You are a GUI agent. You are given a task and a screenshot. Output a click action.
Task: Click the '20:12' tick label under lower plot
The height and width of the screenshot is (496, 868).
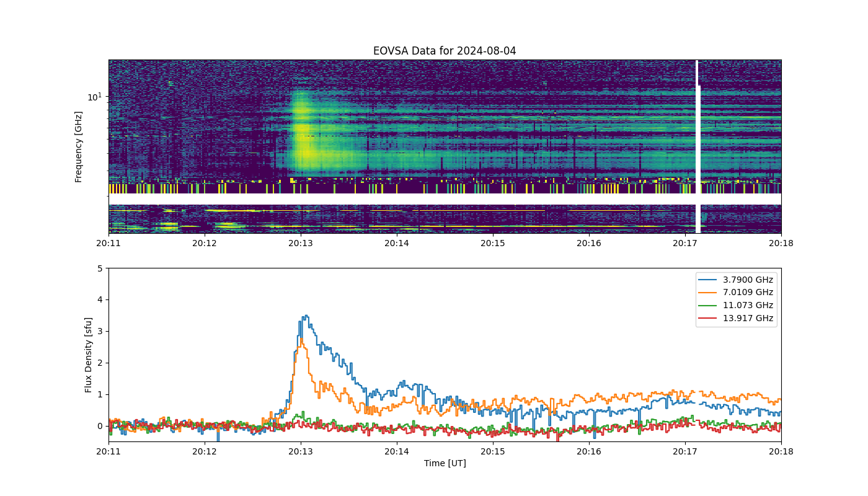[x=205, y=452]
